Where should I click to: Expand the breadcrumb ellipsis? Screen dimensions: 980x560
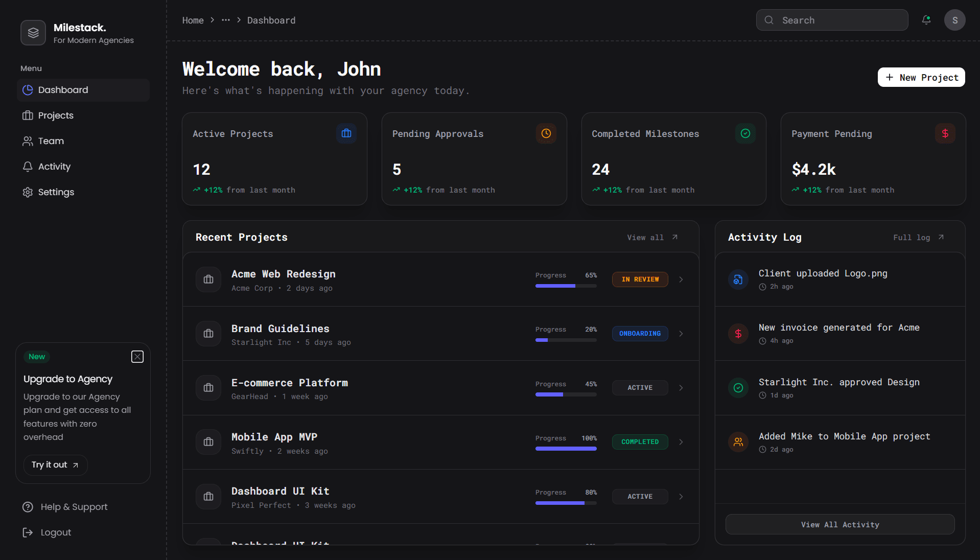point(226,20)
